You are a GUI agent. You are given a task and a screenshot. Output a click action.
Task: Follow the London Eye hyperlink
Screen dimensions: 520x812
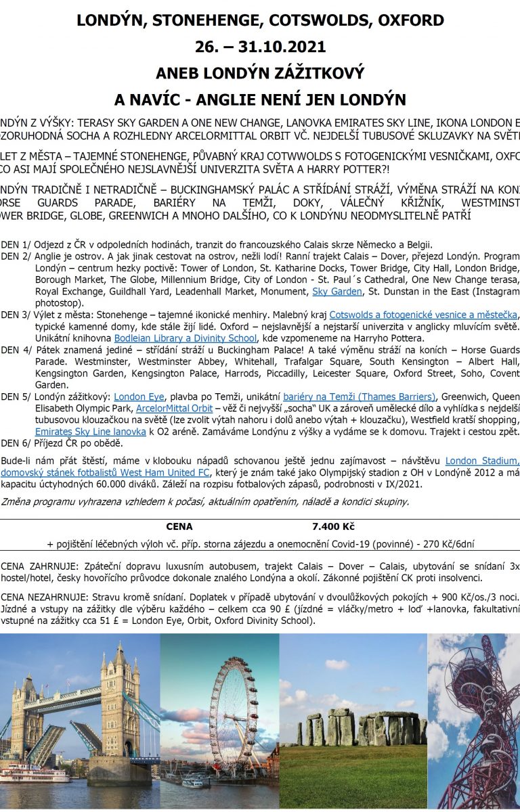pos(139,397)
